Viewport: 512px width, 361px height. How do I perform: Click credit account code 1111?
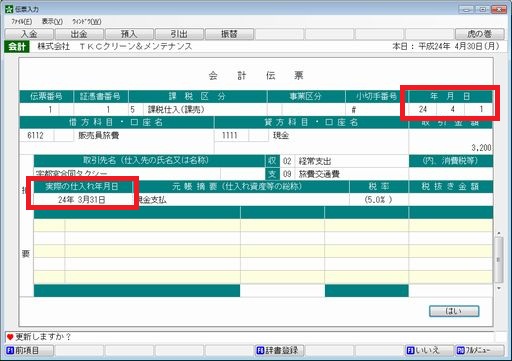click(x=231, y=135)
